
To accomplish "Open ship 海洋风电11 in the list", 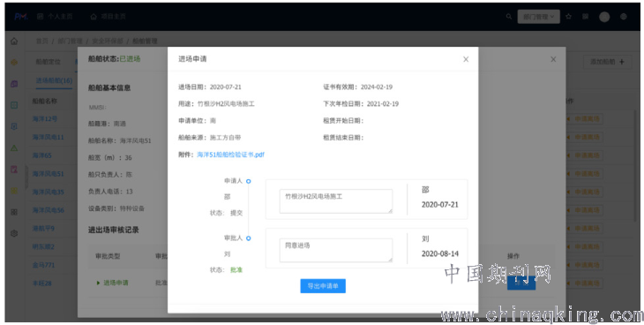I will (x=48, y=137).
